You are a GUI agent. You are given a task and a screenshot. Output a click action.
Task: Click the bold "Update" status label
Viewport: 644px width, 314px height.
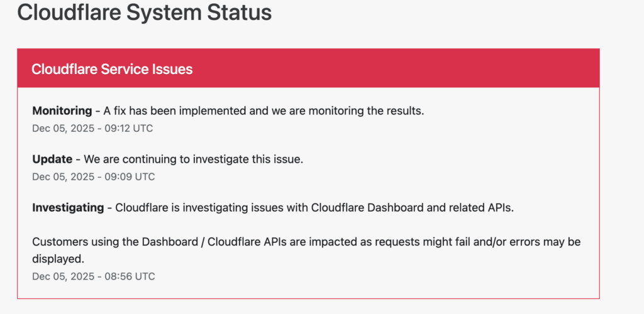point(53,159)
